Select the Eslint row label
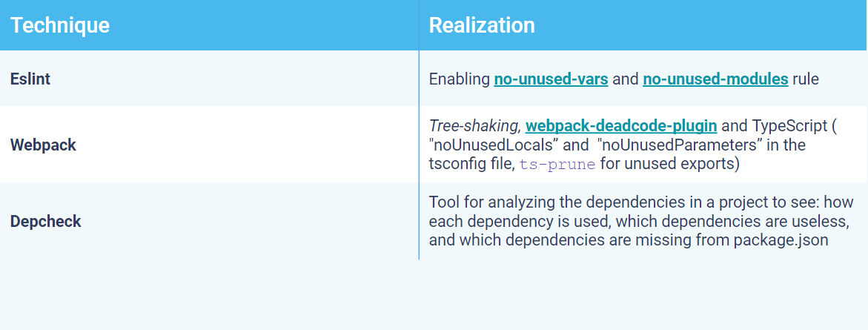Viewport: 868px width, 330px height. (30, 79)
